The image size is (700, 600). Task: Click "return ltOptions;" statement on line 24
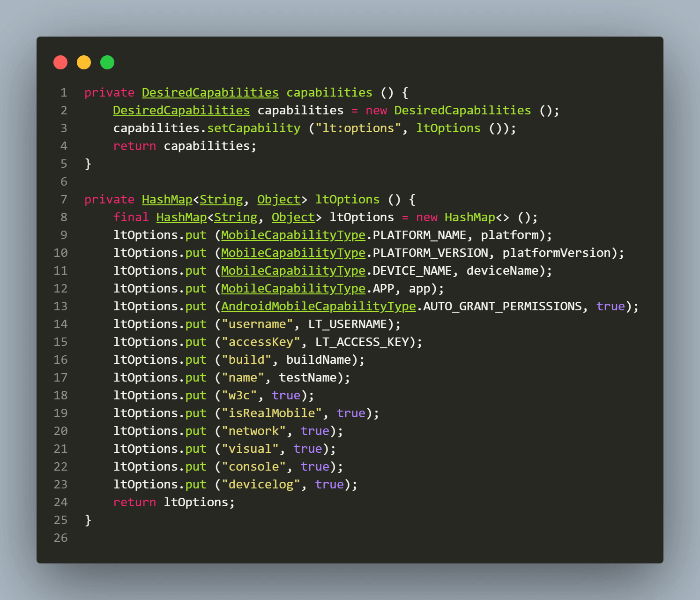pyautogui.click(x=174, y=502)
